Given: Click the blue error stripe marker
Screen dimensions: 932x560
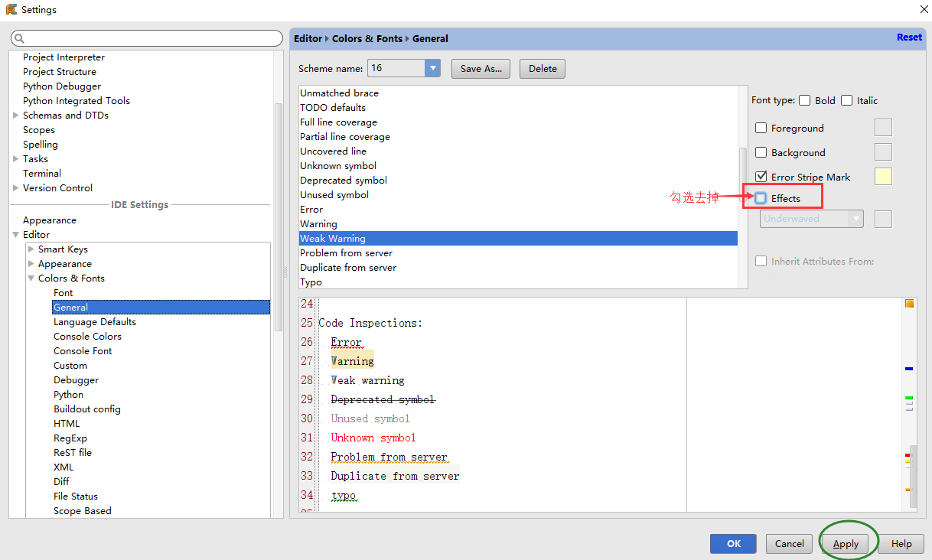Looking at the screenshot, I should click(909, 369).
